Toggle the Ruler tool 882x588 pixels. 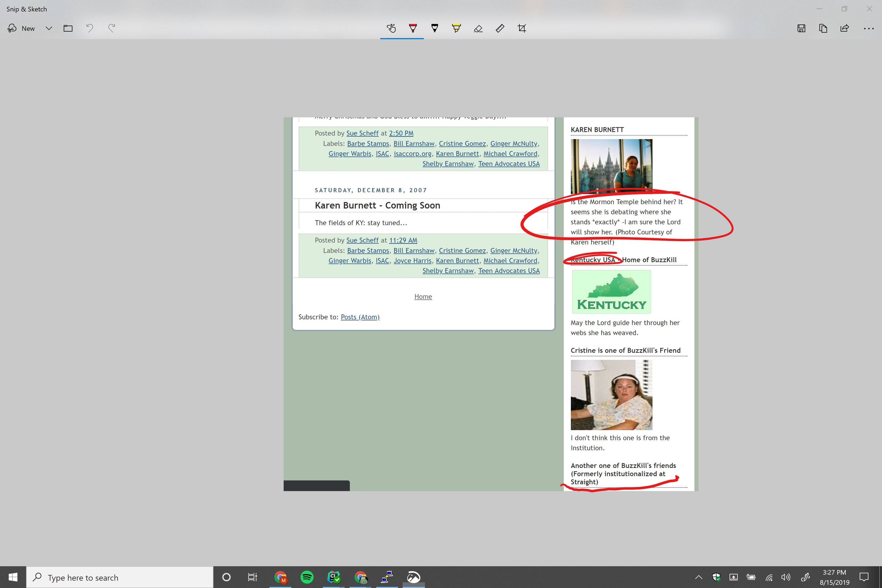click(500, 28)
